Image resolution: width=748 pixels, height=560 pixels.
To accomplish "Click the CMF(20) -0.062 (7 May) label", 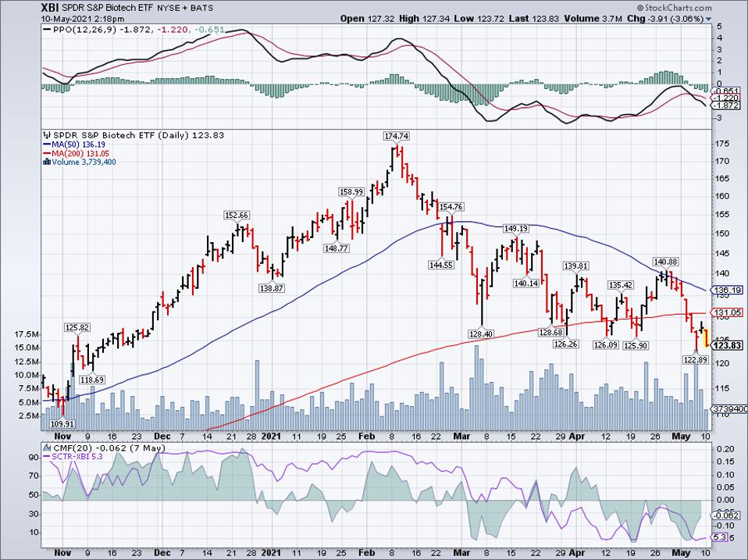I will [x=109, y=448].
